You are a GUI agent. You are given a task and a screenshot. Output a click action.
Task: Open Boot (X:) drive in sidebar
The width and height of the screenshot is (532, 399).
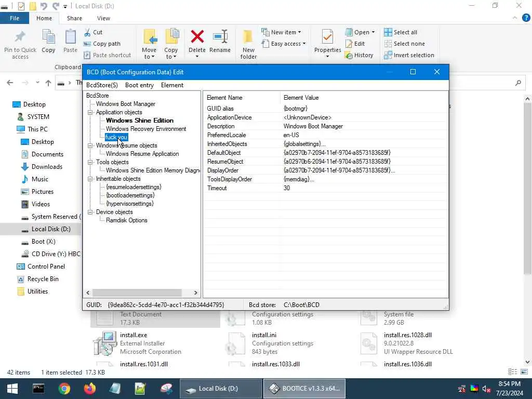coord(43,242)
